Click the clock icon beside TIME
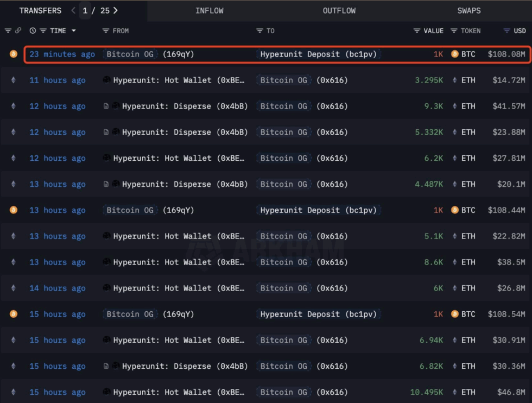Screen dimensions: 532x403 (33, 30)
